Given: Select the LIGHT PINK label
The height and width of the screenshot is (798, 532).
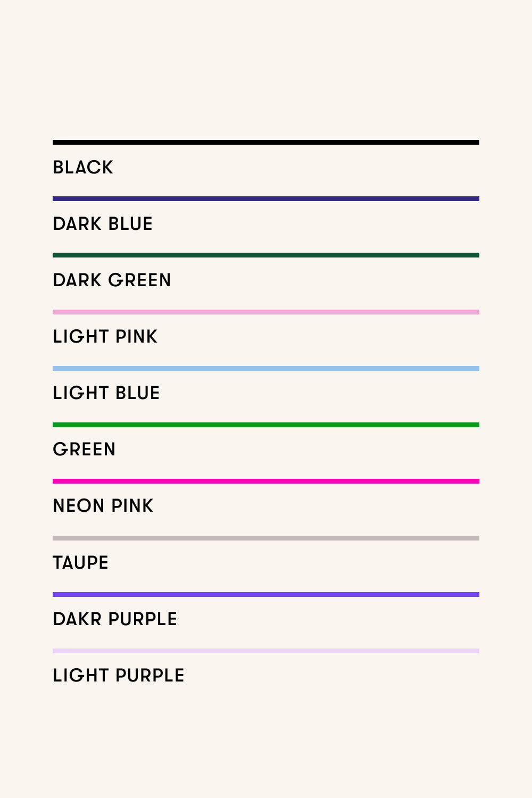Looking at the screenshot, I should 105,336.
